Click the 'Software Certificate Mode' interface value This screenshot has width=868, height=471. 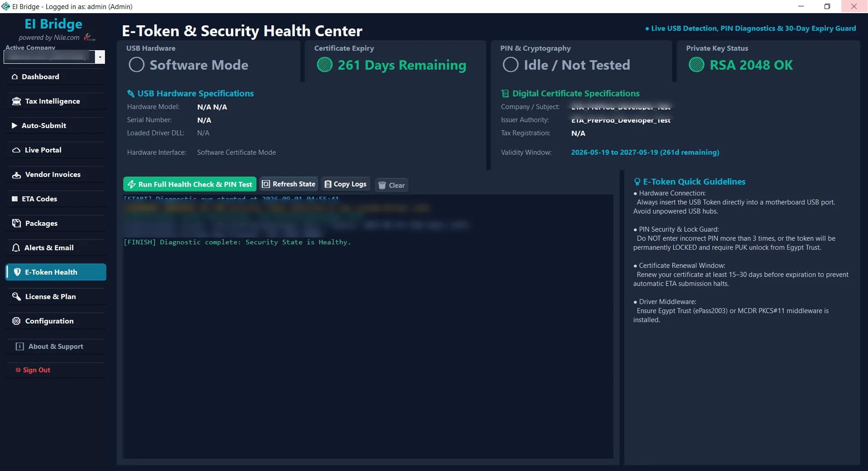(237, 152)
